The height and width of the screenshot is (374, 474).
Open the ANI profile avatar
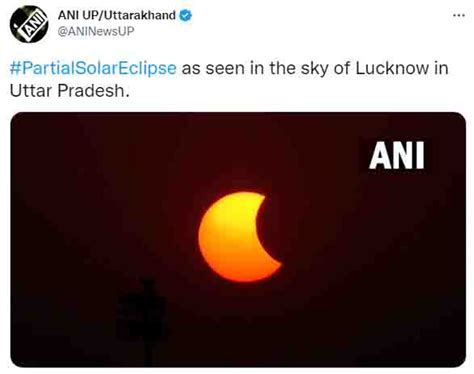click(29, 24)
